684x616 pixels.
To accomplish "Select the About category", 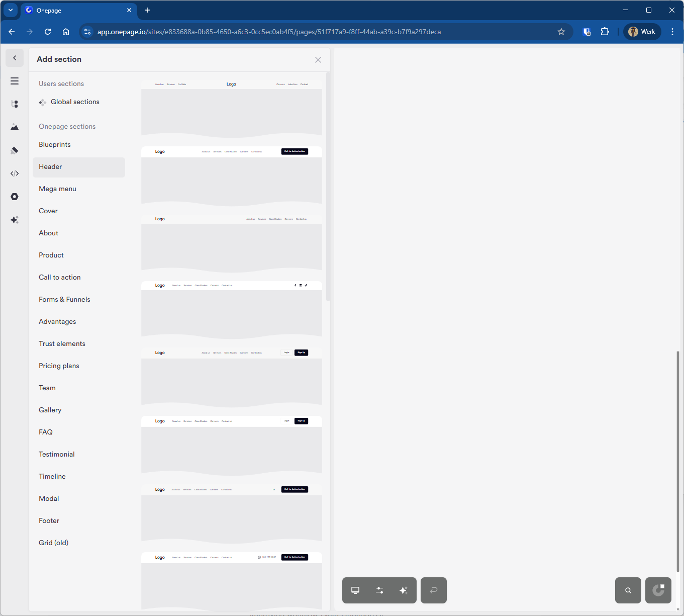I will [79, 233].
